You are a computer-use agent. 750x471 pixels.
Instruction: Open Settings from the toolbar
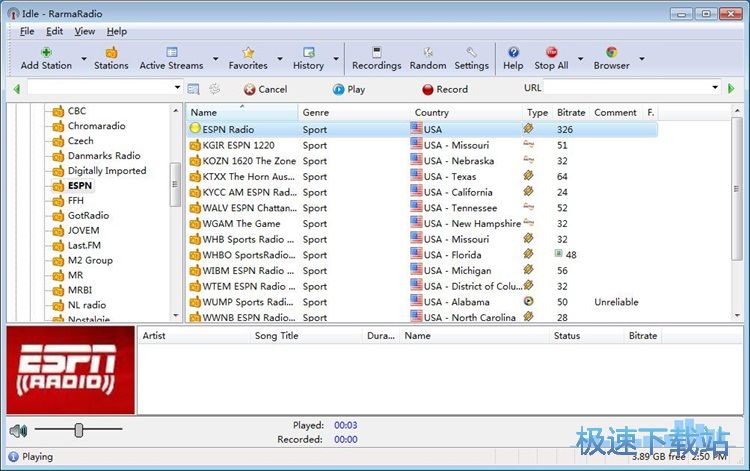(x=471, y=52)
